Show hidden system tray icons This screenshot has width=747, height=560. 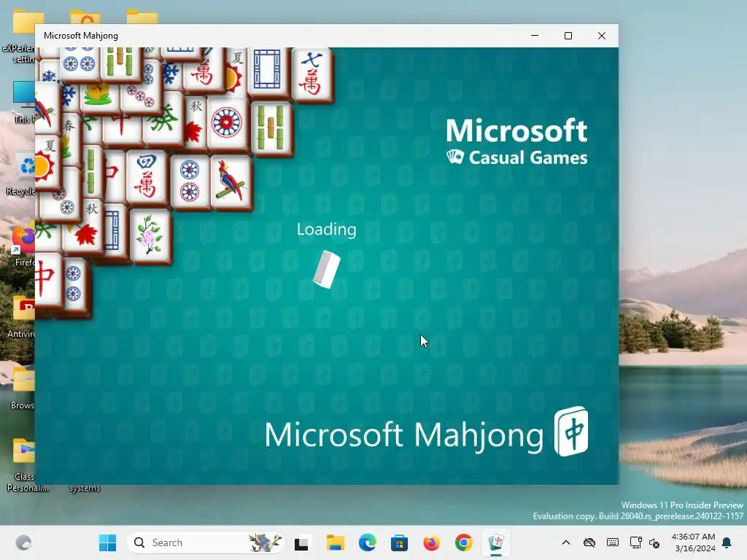click(x=566, y=542)
